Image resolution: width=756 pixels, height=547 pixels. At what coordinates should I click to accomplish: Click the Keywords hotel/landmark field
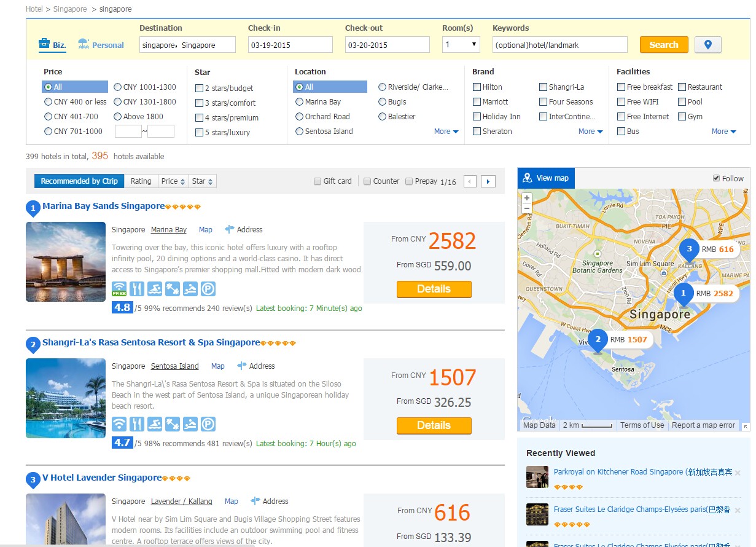(560, 45)
